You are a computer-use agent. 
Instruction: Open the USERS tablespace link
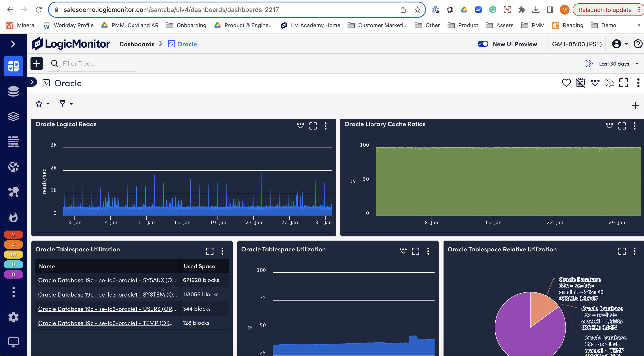[107, 309]
